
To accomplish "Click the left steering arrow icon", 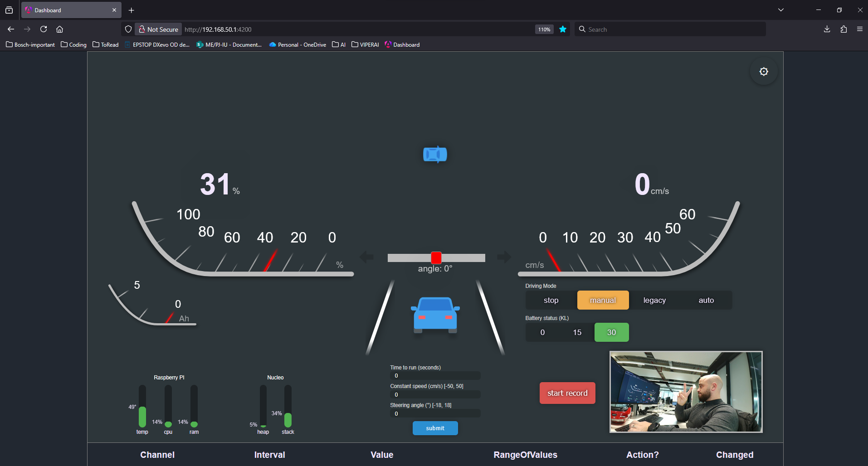I will [x=366, y=257].
